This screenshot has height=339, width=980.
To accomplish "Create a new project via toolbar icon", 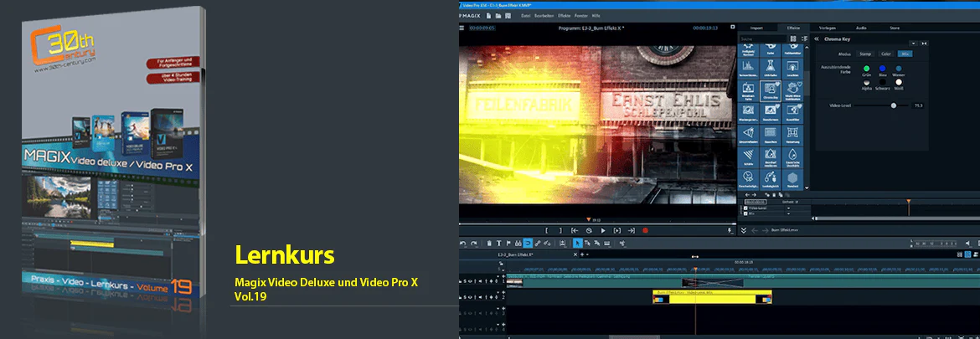I will tap(489, 16).
